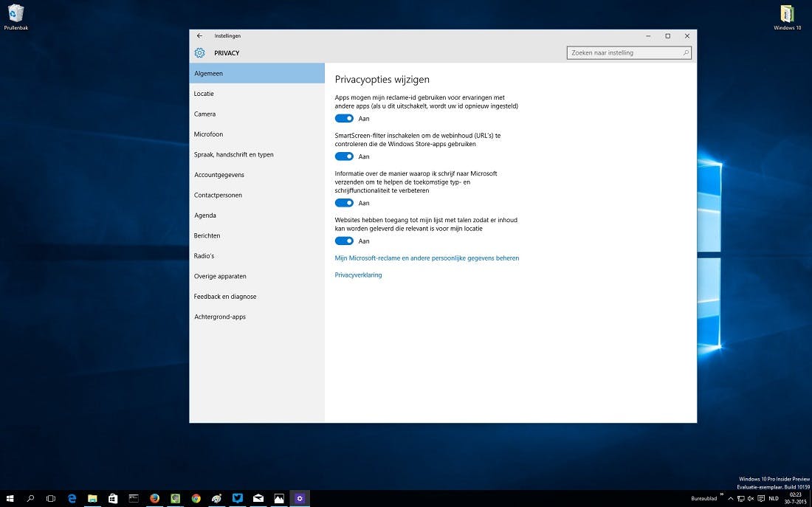Switch off typing information sending toggle
The image size is (812, 507).
pyautogui.click(x=344, y=203)
